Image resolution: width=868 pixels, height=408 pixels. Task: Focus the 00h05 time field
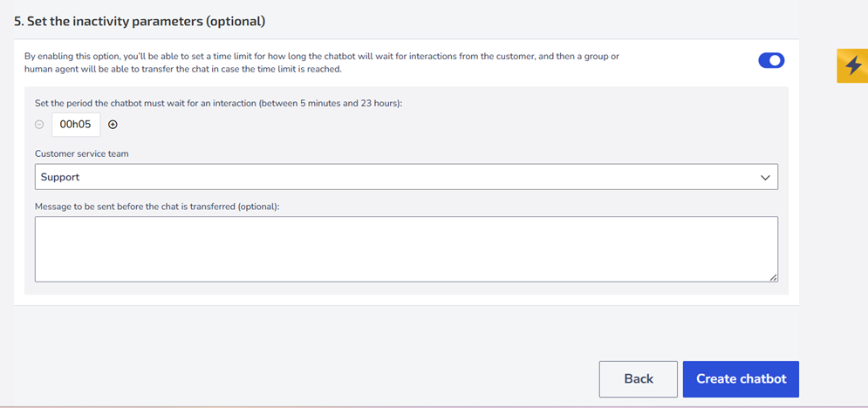(x=76, y=125)
